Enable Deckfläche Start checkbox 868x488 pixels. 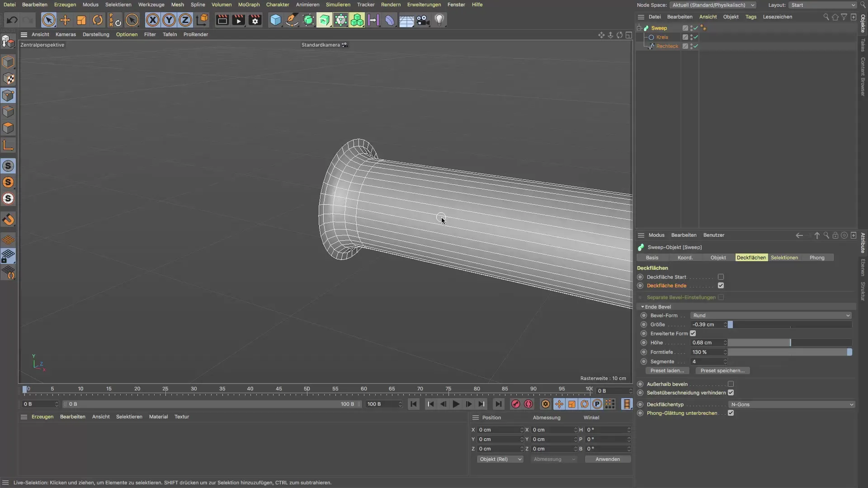coord(721,277)
